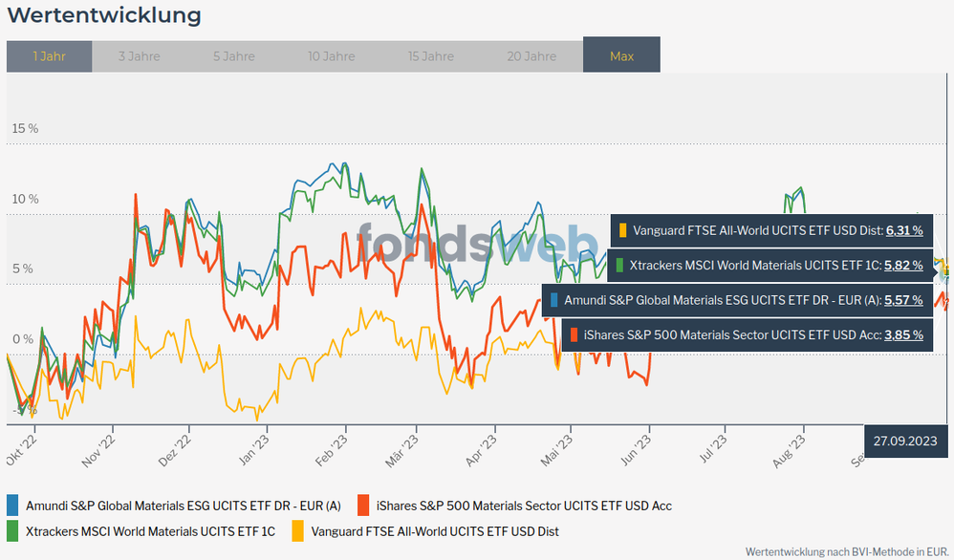Toggle orange-red iShares legend color square
The width and height of the screenshot is (954, 560).
point(363,506)
